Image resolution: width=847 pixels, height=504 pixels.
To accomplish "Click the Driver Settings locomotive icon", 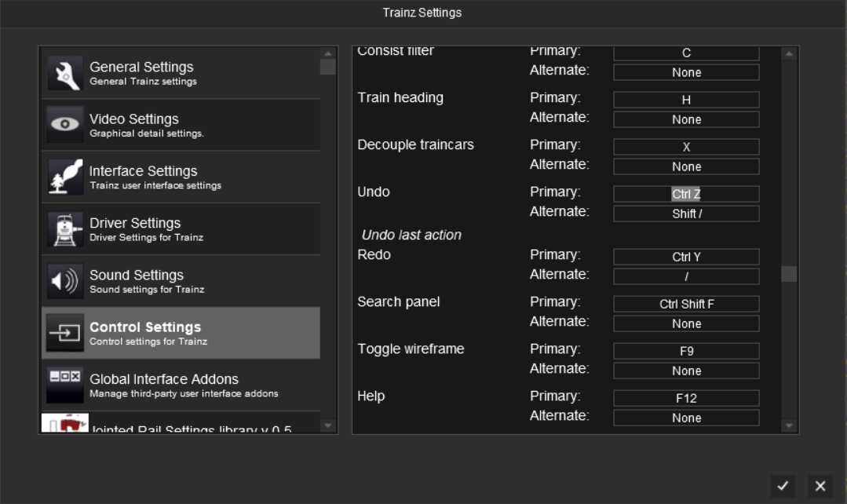I will [x=64, y=229].
